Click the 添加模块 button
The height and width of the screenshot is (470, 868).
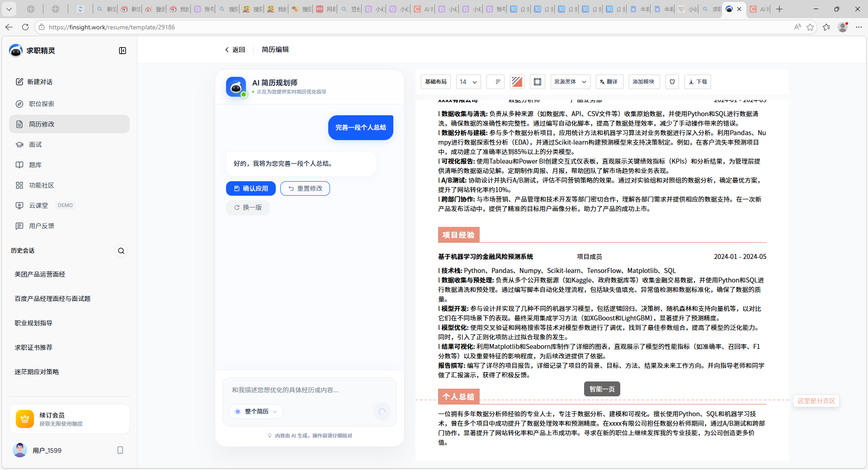tap(644, 82)
